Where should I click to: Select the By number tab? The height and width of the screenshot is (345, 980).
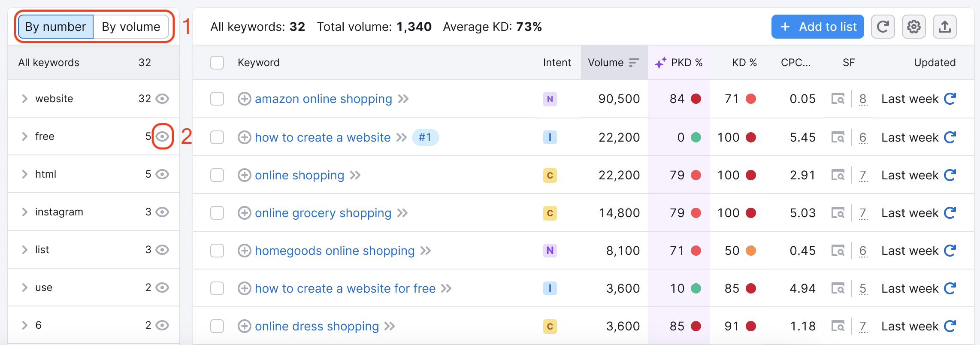click(x=55, y=27)
